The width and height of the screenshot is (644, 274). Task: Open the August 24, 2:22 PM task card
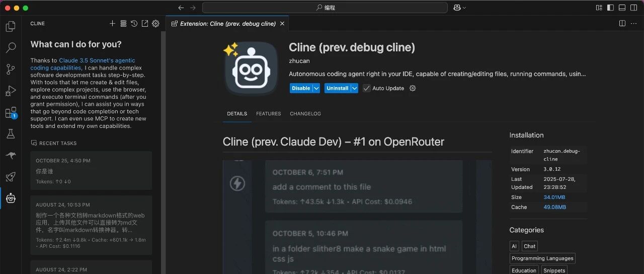click(x=91, y=267)
